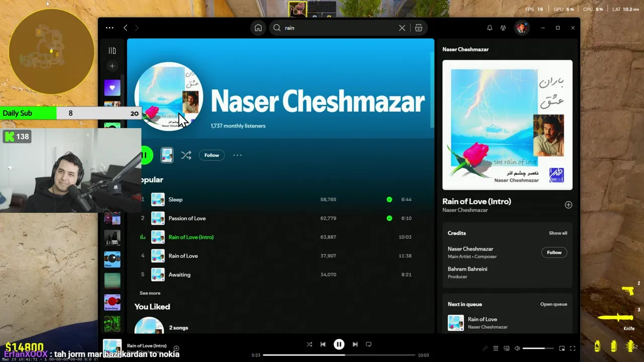Click the Naser Cheshmazar artist avatar
Viewport: 644px width, 362px height.
coord(169,96)
